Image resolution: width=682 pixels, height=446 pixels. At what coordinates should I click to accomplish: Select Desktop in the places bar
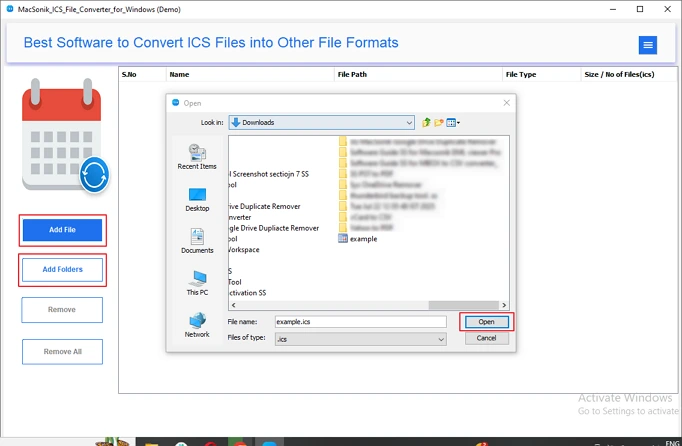[197, 200]
